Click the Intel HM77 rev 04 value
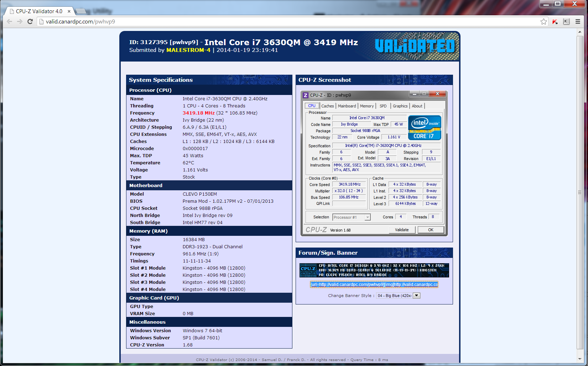This screenshot has width=588, height=366. 203,222
